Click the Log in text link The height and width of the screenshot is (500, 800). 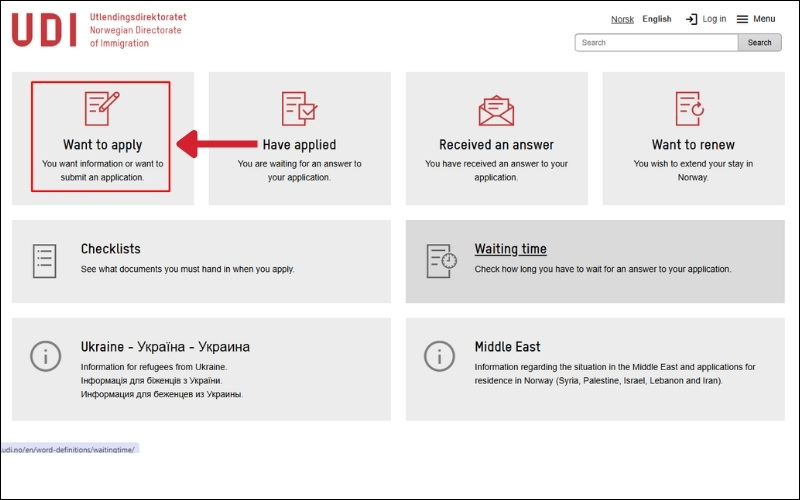point(714,19)
